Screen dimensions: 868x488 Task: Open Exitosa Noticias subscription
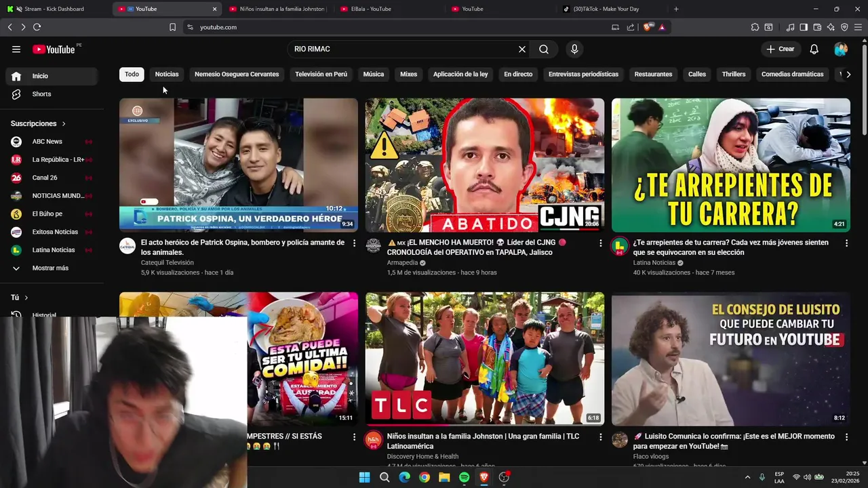(x=52, y=232)
